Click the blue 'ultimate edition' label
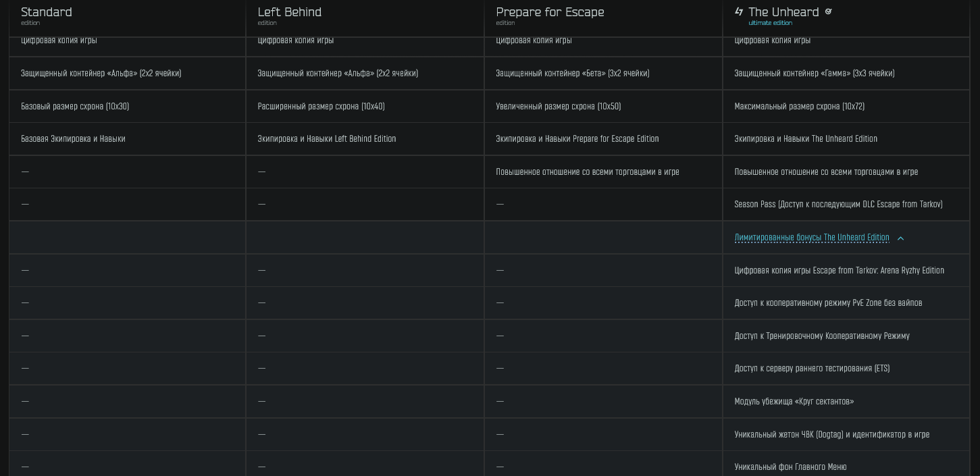The height and width of the screenshot is (476, 980). (x=770, y=23)
